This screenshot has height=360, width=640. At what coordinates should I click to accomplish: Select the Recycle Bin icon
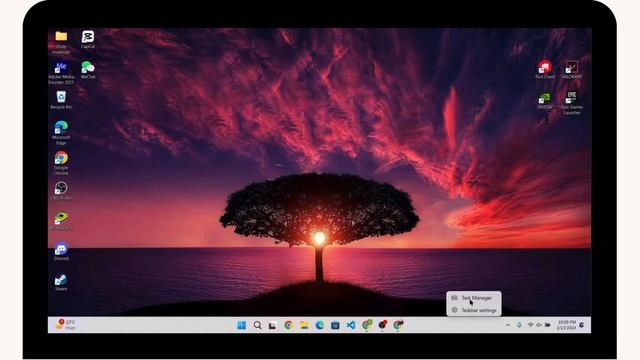tap(61, 100)
